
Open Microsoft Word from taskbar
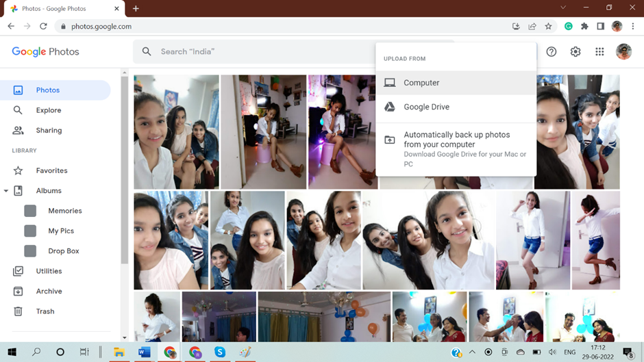point(144,352)
